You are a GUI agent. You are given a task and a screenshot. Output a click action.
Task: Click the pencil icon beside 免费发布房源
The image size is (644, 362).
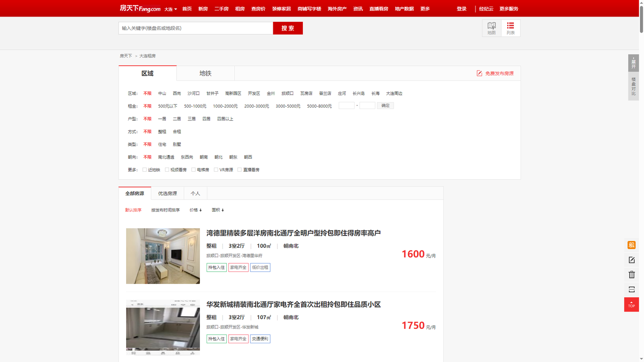[x=479, y=73]
